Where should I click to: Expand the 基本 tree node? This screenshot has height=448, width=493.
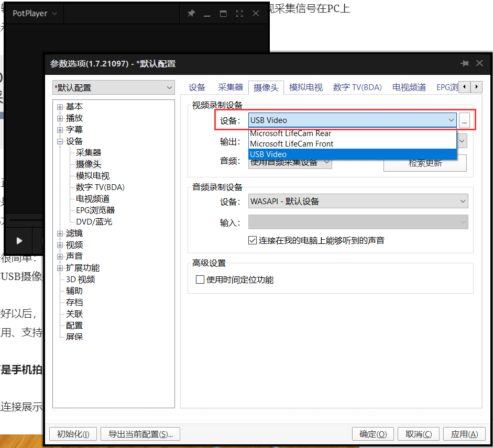point(60,107)
